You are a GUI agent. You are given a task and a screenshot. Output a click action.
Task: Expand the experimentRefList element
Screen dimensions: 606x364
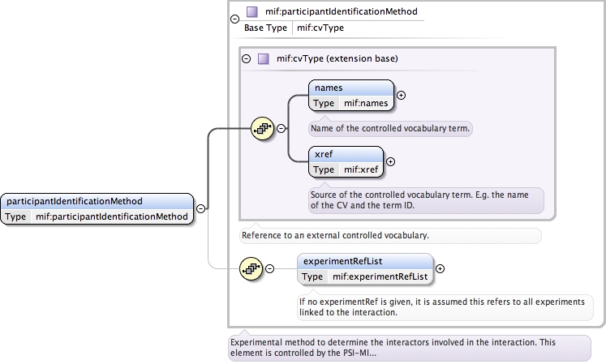point(441,268)
